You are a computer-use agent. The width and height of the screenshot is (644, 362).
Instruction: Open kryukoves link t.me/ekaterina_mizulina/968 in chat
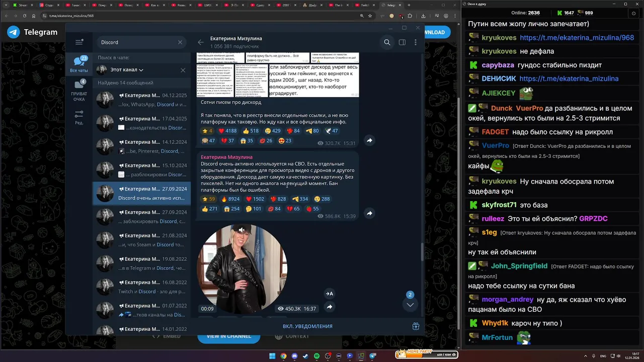click(x=577, y=38)
